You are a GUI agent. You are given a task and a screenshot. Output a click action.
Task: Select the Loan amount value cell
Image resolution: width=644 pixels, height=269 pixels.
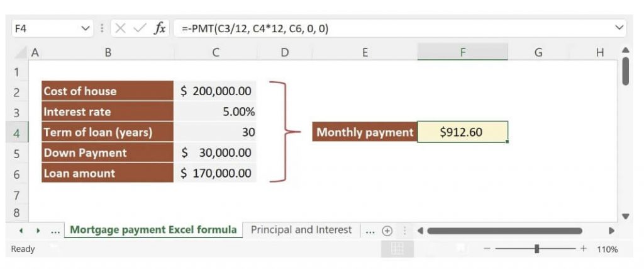click(215, 173)
